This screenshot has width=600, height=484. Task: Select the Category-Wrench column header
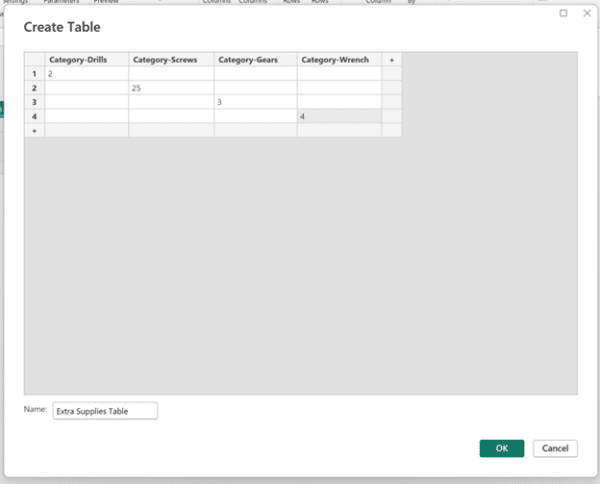(x=339, y=60)
